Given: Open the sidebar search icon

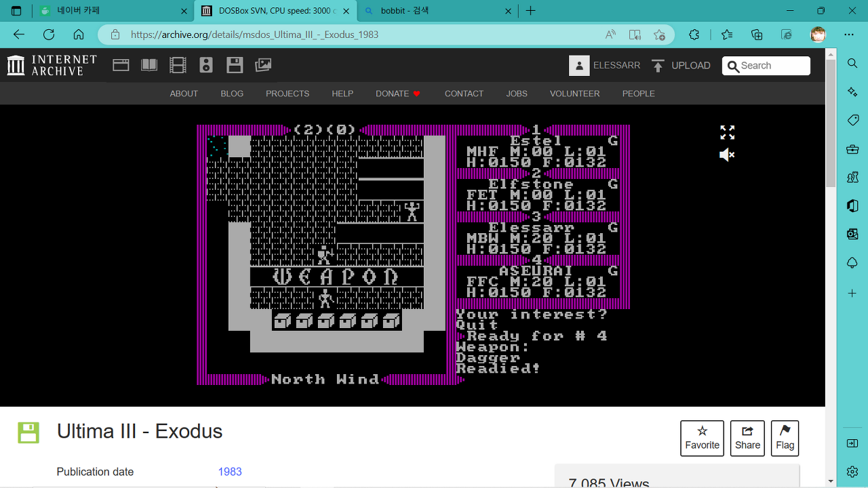Looking at the screenshot, I should pos(852,63).
